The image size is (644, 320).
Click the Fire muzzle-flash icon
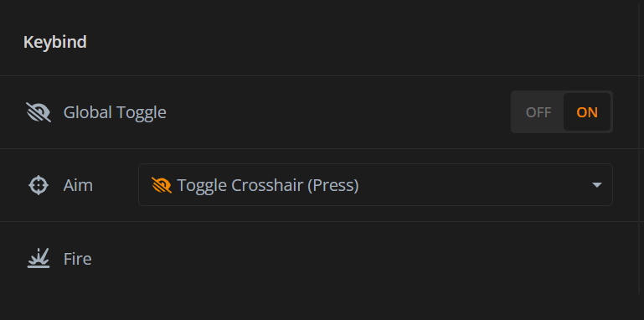(x=39, y=258)
